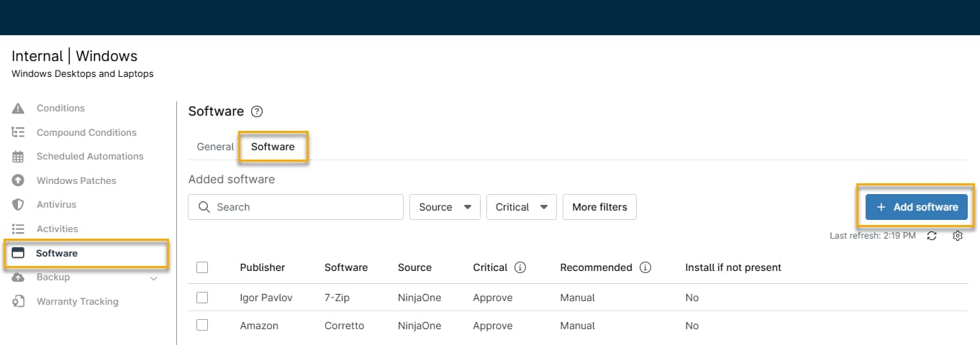Click the More filters button
The width and height of the screenshot is (980, 345).
[x=599, y=207]
